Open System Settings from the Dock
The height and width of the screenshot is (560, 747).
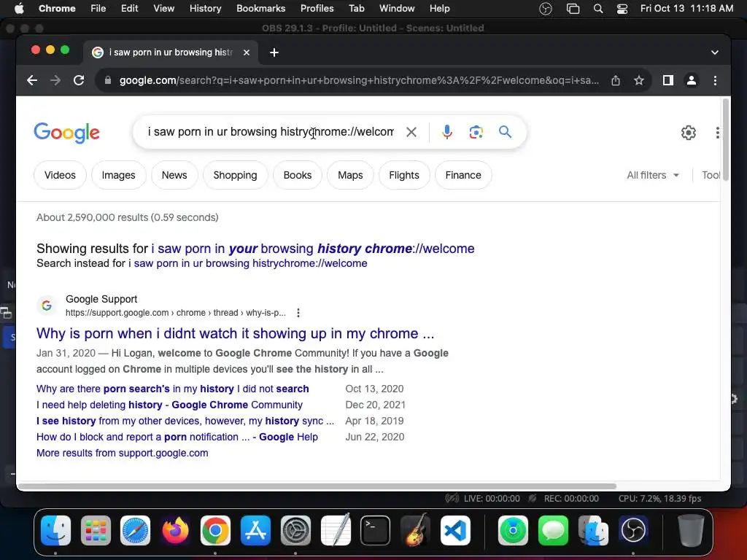click(x=295, y=530)
